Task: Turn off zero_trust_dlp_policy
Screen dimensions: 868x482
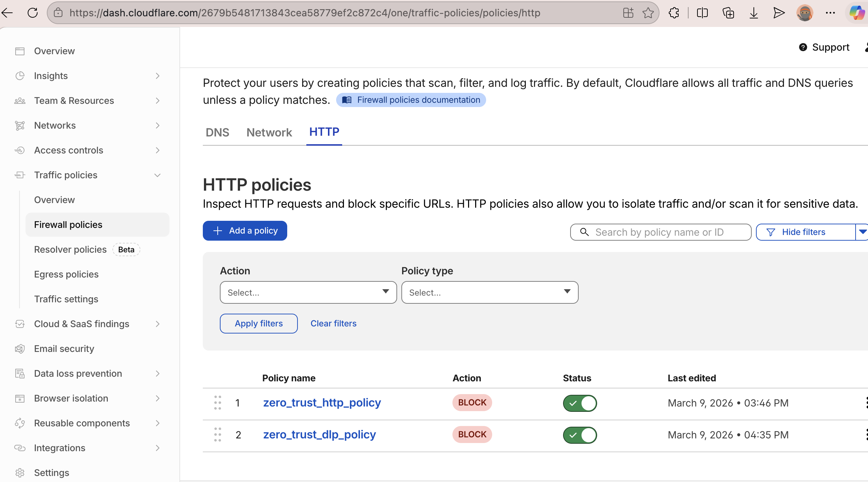Action: coord(580,435)
